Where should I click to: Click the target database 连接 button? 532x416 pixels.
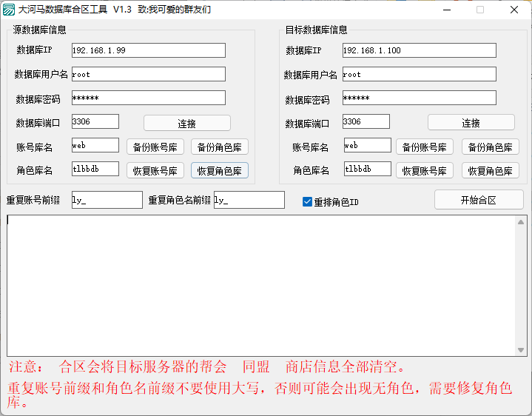tap(471, 123)
